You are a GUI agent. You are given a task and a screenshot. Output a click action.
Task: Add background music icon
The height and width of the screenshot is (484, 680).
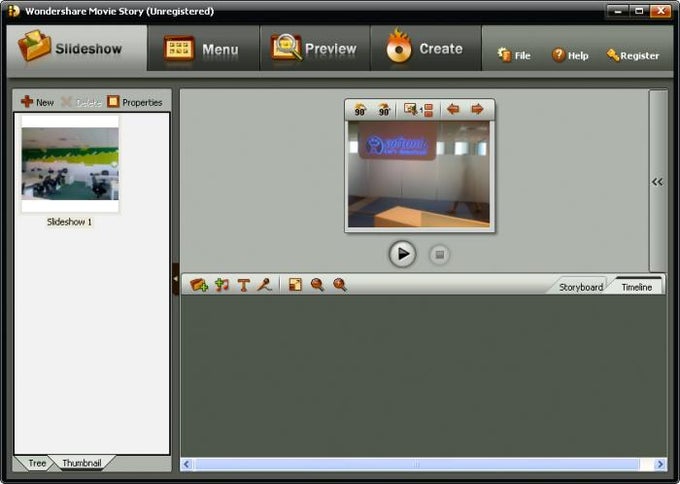[222, 285]
